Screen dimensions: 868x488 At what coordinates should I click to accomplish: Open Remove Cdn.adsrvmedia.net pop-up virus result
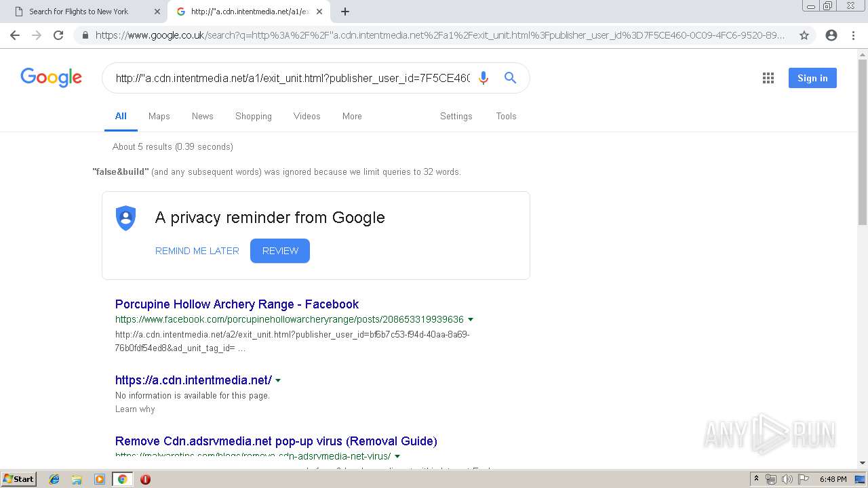click(276, 441)
